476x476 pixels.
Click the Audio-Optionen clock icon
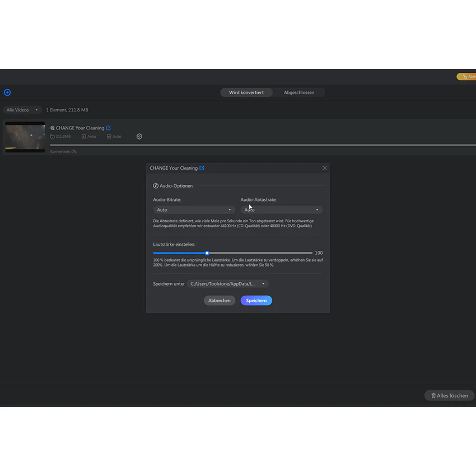156,186
